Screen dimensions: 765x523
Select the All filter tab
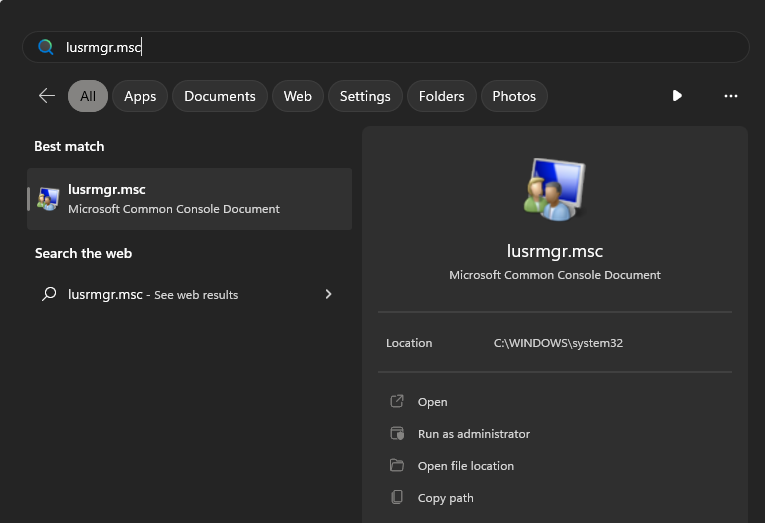(x=88, y=96)
